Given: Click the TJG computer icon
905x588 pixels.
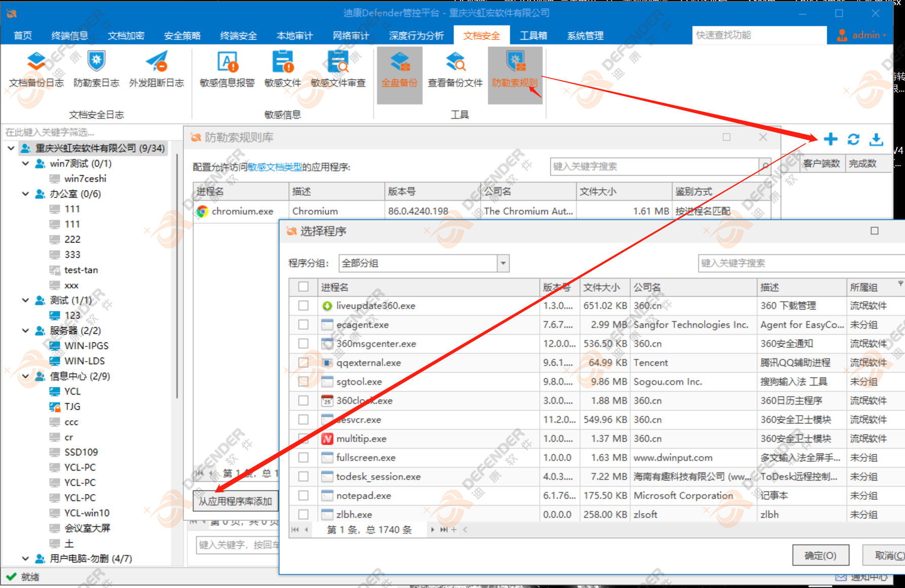Looking at the screenshot, I should click(x=55, y=407).
